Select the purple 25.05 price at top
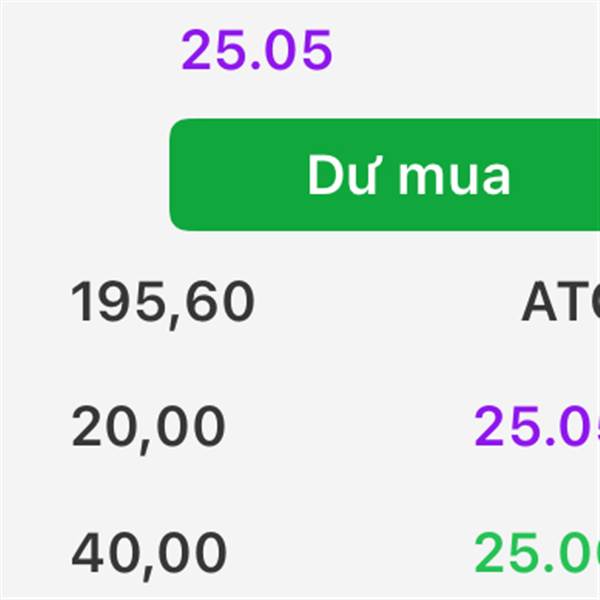 click(256, 51)
